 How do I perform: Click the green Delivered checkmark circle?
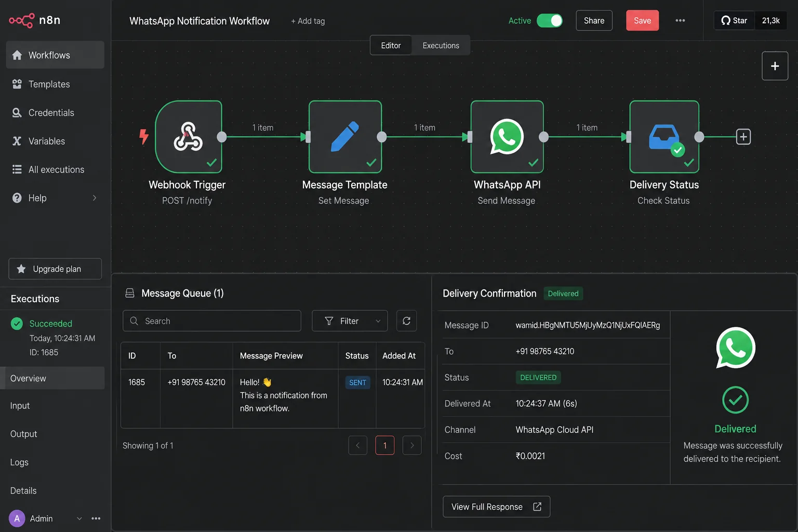[735, 400]
